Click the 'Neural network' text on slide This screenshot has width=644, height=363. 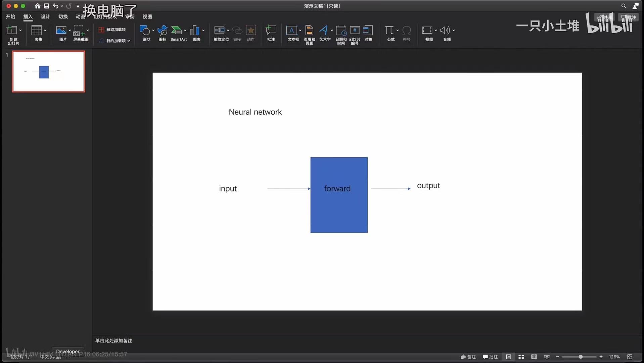(x=255, y=112)
